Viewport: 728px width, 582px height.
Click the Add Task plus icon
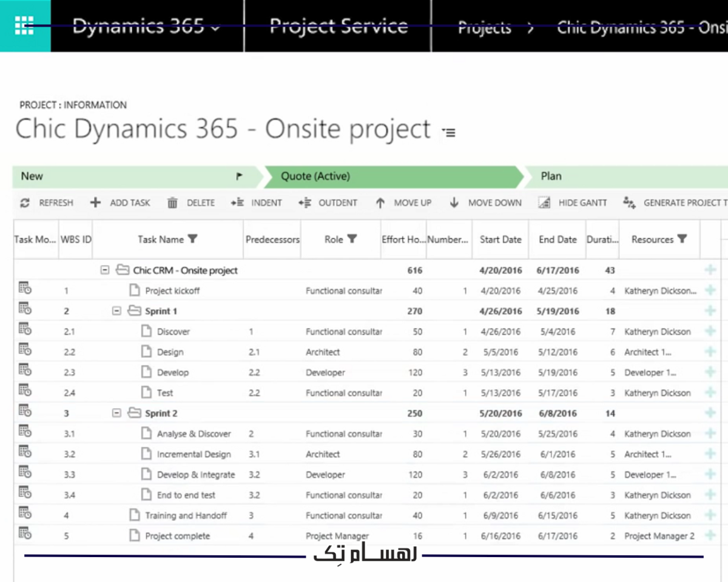pyautogui.click(x=95, y=203)
